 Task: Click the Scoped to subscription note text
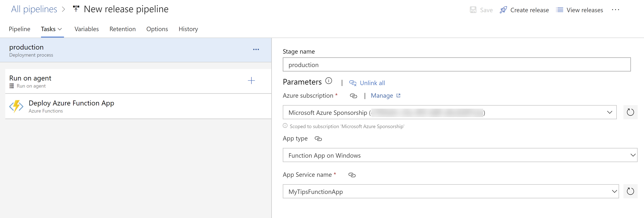(347, 126)
